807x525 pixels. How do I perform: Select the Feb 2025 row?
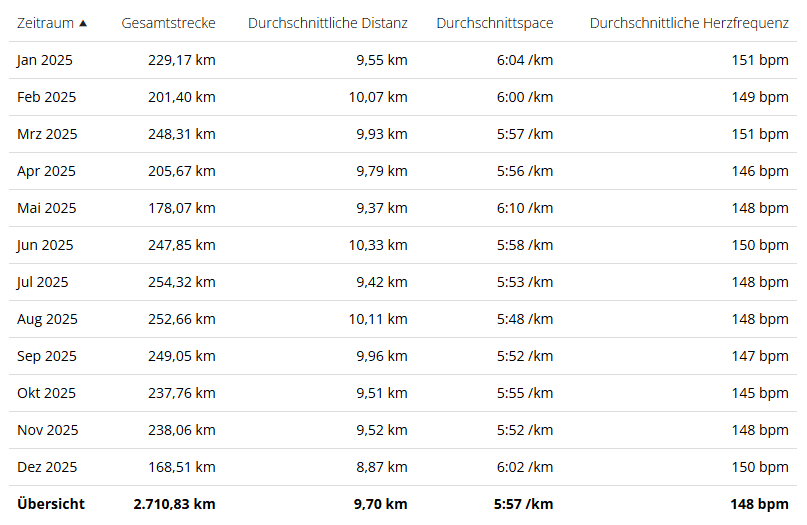46,97
